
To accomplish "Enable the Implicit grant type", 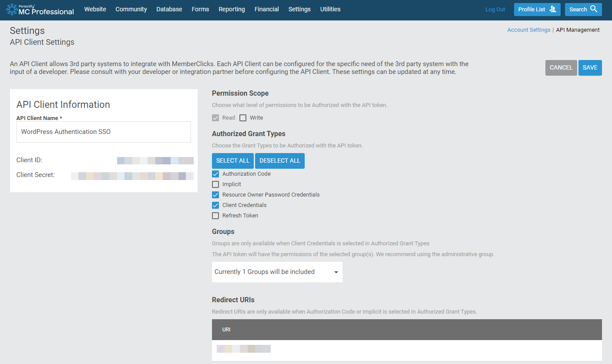I will pyautogui.click(x=215, y=184).
